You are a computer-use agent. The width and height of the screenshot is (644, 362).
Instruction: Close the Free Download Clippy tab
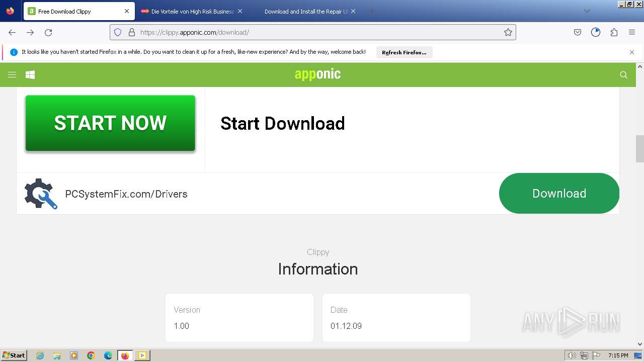point(127,11)
